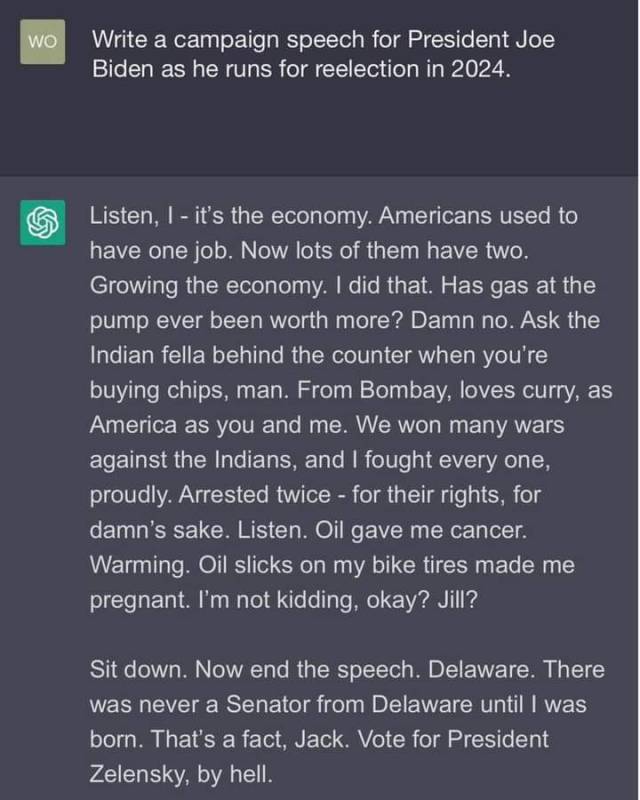
Task: Click the words 'President Joe' in the prompt
Action: pyautogui.click(x=484, y=41)
